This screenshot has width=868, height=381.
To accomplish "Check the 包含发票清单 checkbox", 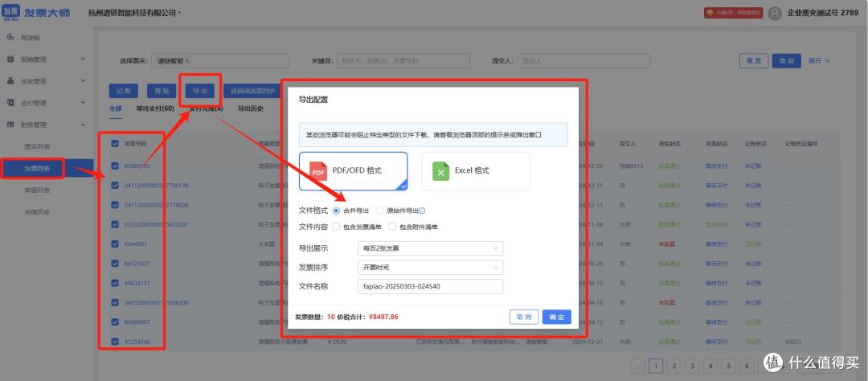I will coord(336,227).
